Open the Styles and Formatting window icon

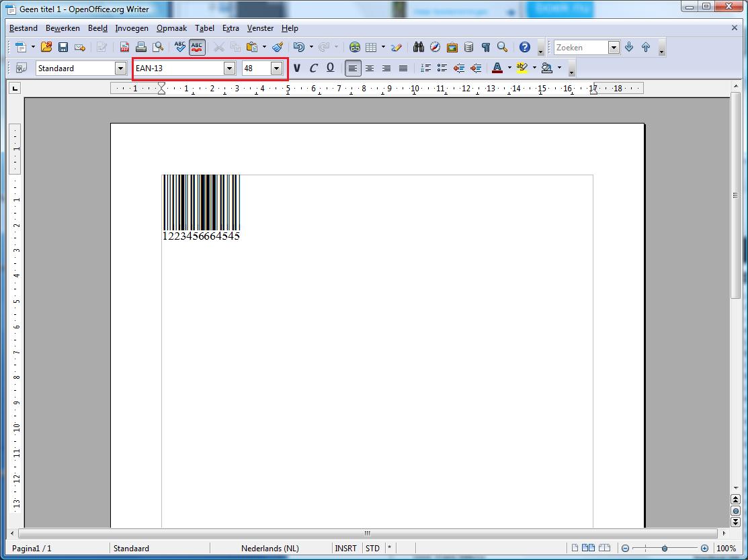[22, 68]
